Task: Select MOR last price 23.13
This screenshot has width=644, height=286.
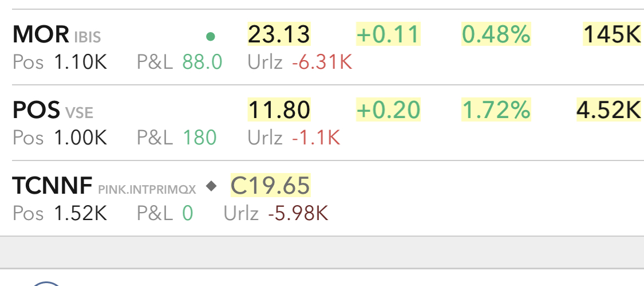Action: (279, 35)
